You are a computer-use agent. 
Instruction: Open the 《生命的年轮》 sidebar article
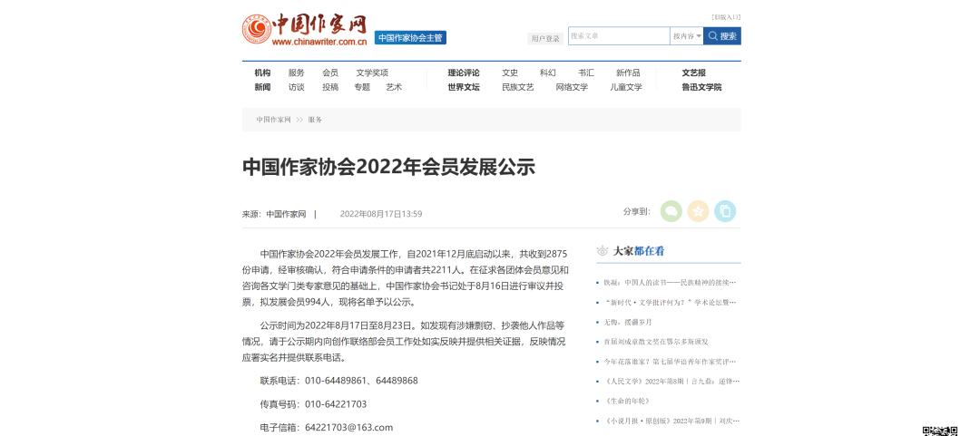tap(627, 401)
